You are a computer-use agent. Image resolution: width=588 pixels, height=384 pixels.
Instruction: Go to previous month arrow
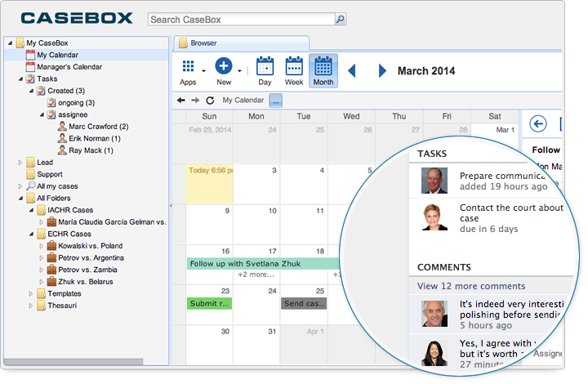click(x=352, y=70)
